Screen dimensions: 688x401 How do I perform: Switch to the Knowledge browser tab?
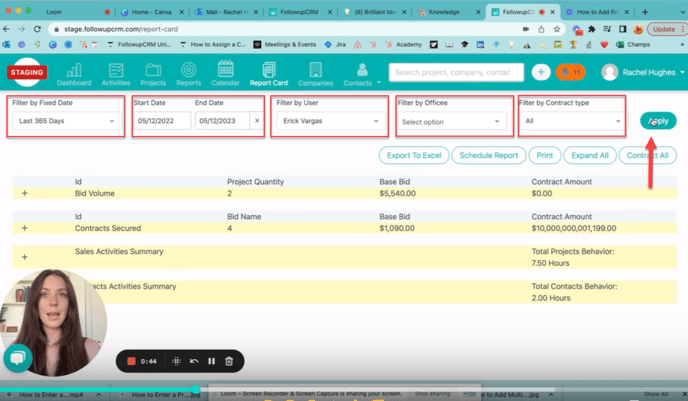point(444,12)
